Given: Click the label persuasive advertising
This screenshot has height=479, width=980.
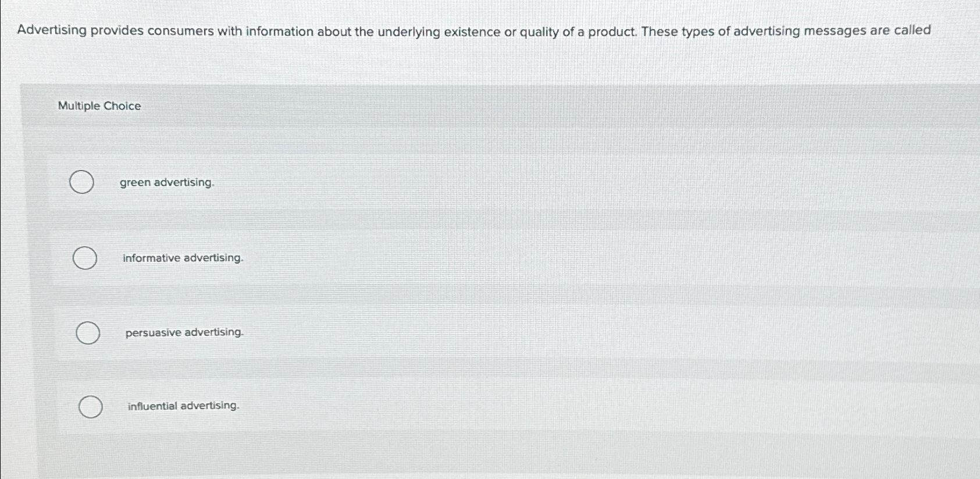Looking at the screenshot, I should click(x=184, y=332).
